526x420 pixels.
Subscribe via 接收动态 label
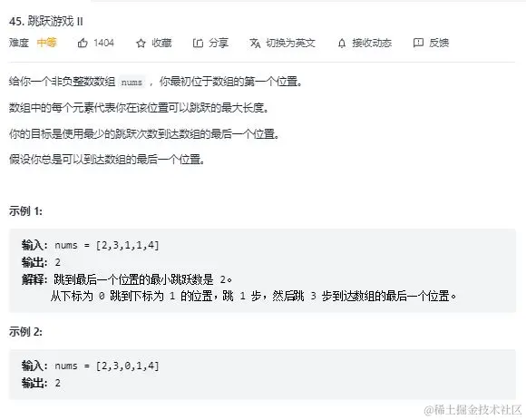372,43
